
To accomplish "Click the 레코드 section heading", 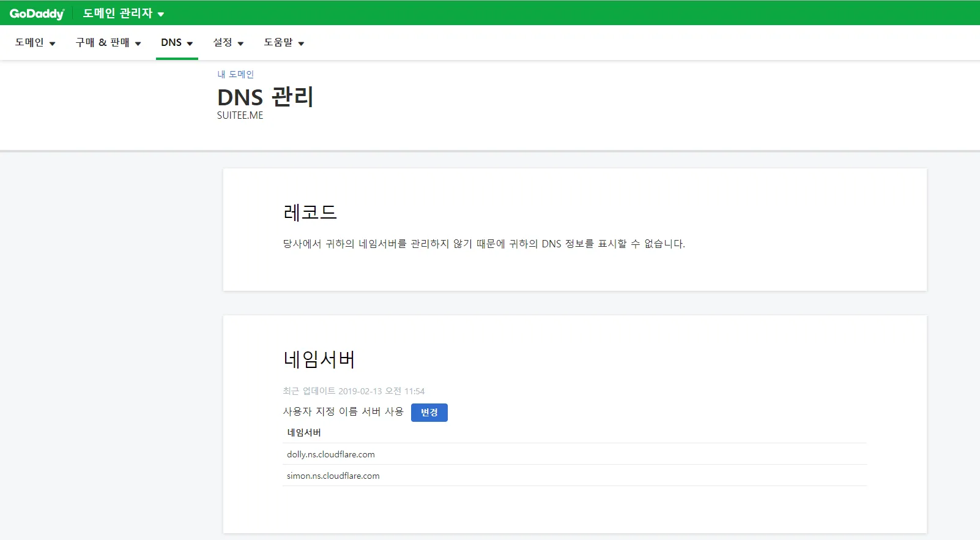I will point(310,212).
